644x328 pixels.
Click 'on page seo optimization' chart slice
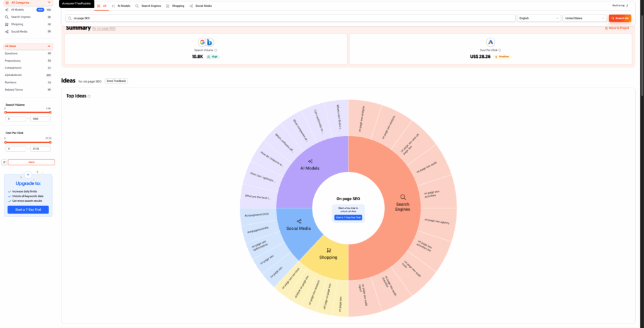click(x=260, y=246)
